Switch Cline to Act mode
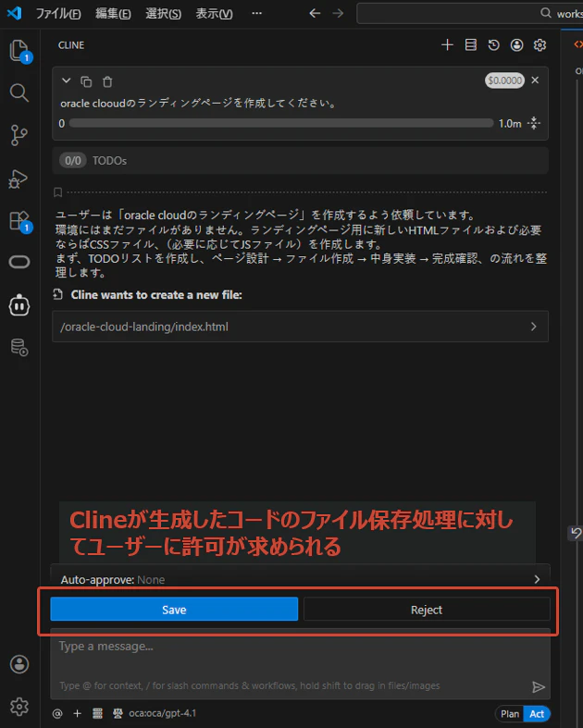Image resolution: width=583 pixels, height=728 pixels. click(x=537, y=714)
